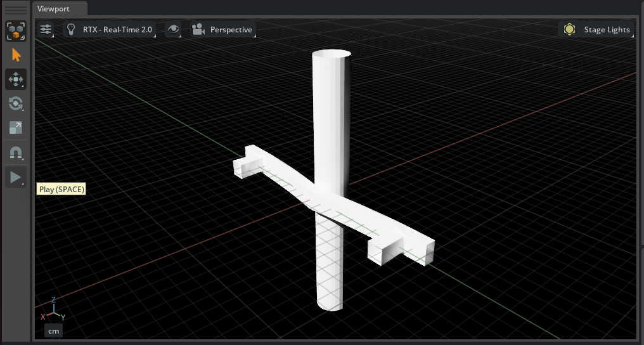644x345 pixels.
Task: Open the Stage Lights menu
Action: tap(596, 30)
